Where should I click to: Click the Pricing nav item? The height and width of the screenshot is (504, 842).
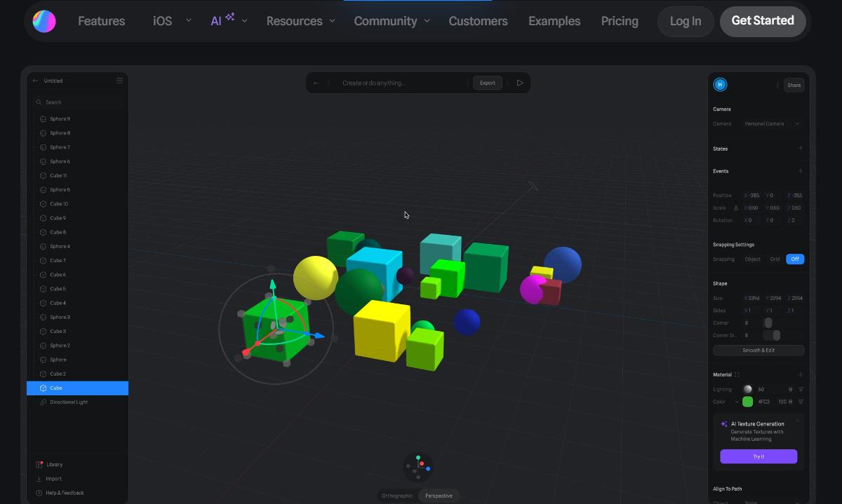point(620,21)
